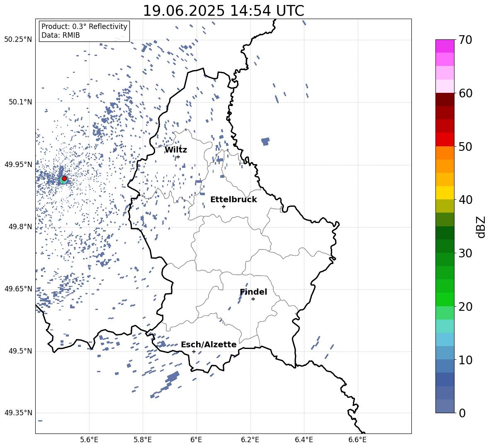Viewport: 491px width, 448px height.
Task: Click the red radar location marker
Action: click(x=64, y=179)
